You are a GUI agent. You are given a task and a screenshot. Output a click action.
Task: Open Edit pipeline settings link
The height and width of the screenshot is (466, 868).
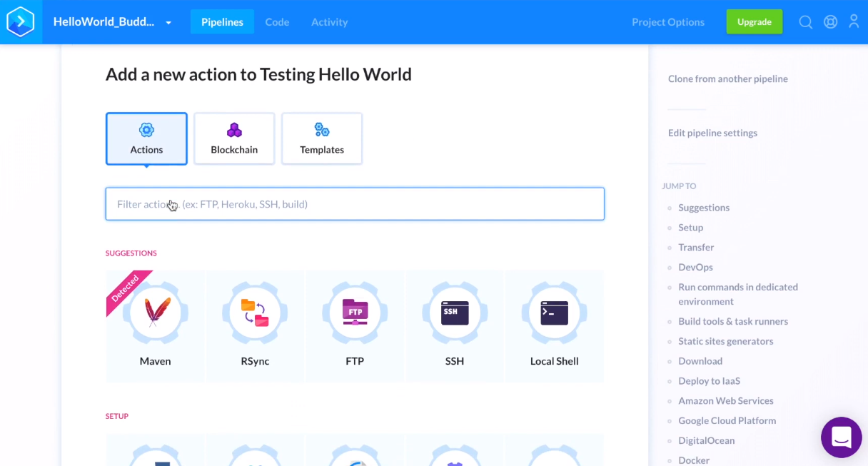click(x=712, y=133)
